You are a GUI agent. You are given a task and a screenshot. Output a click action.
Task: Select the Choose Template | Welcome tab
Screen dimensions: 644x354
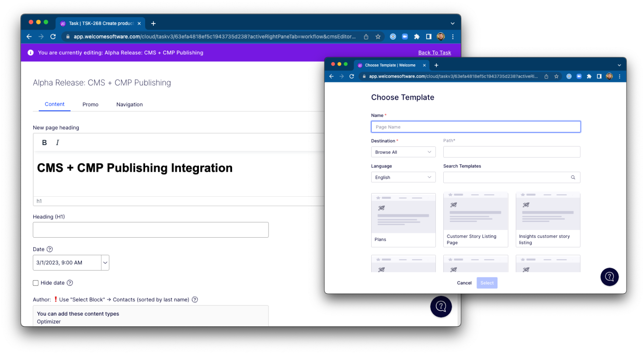click(x=391, y=65)
